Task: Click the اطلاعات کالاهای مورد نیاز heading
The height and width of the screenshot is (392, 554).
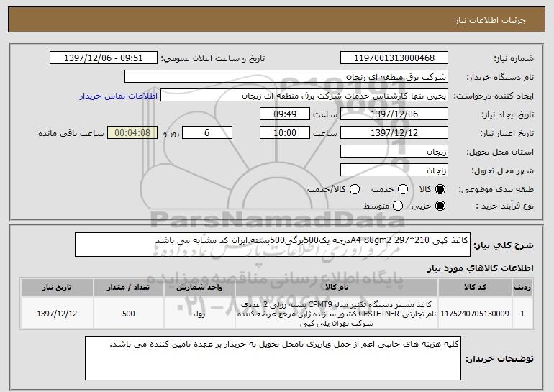Action: [480, 268]
